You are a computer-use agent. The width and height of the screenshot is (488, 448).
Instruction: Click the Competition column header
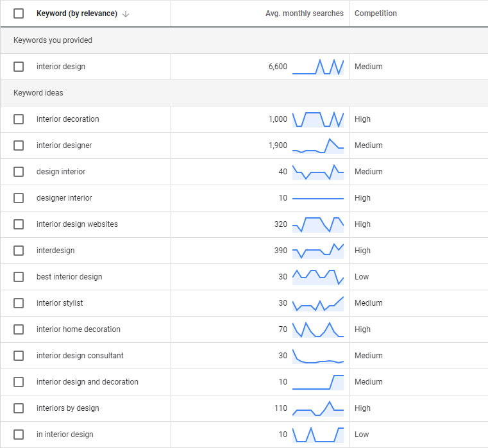click(375, 13)
